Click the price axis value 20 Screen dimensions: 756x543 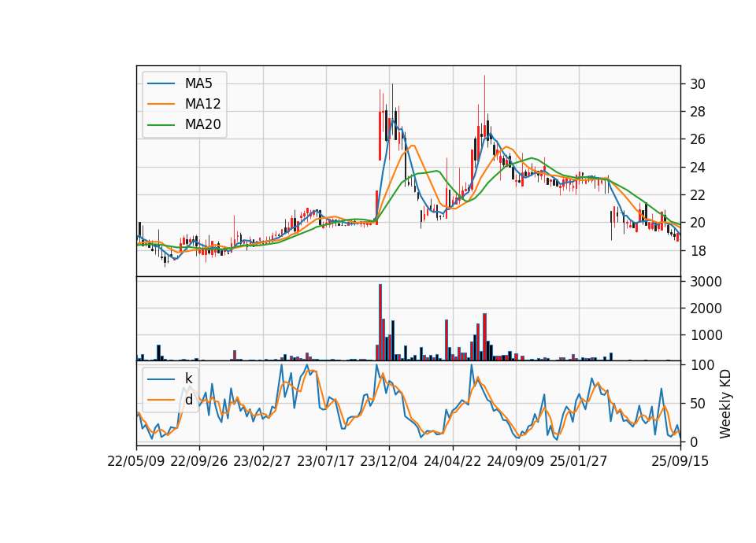tap(698, 223)
